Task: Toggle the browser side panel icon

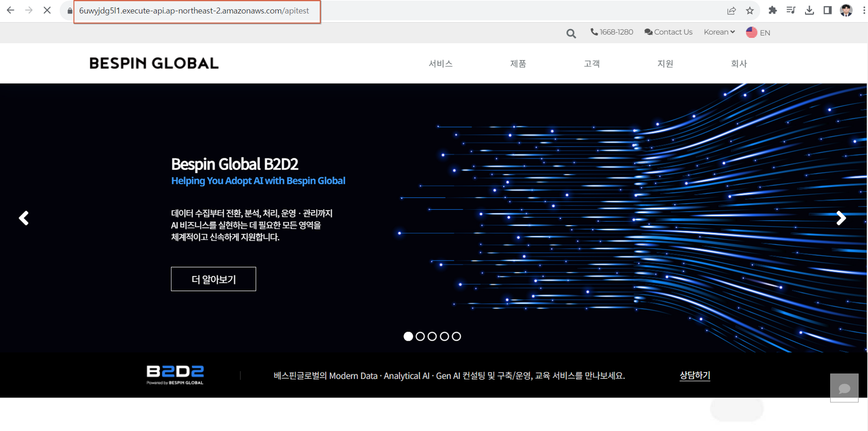Action: (x=827, y=10)
